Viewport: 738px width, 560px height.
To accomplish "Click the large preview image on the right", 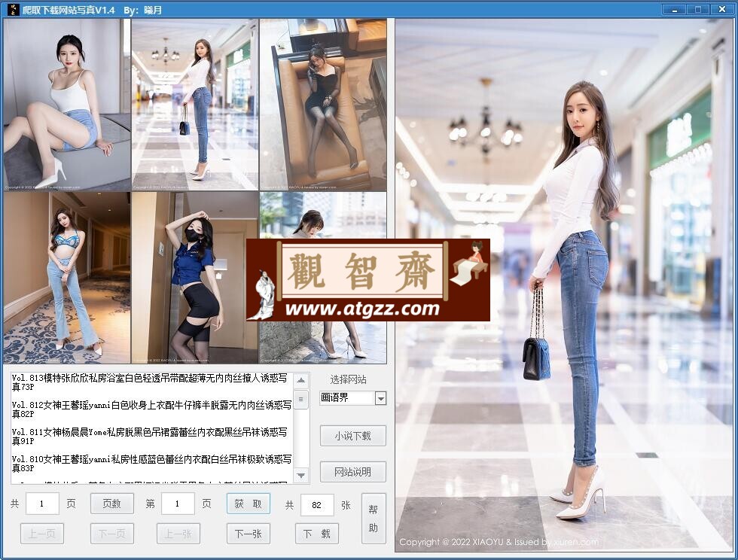I will tap(564, 285).
